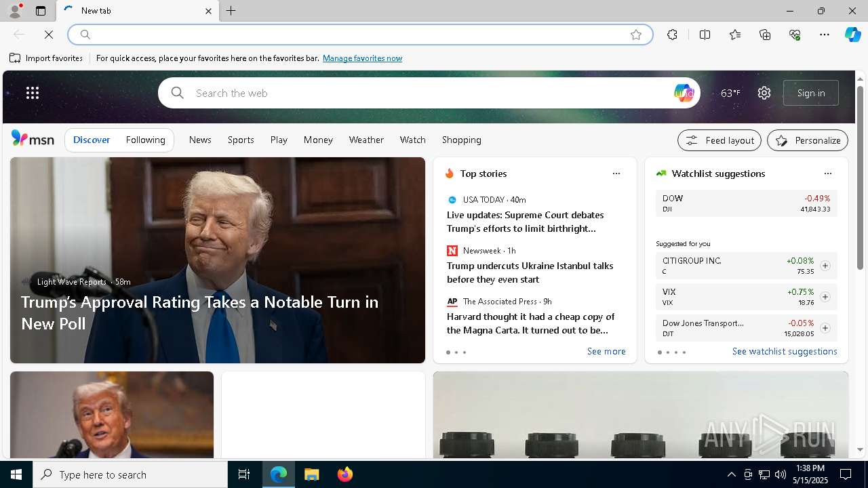Screen dimensions: 868x488
Task: Open the Play section
Action: point(279,140)
